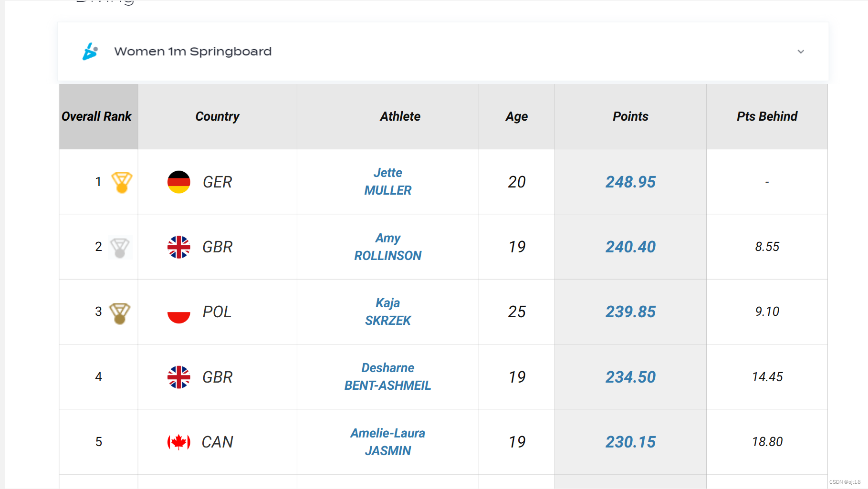The height and width of the screenshot is (489, 868).
Task: Click the silver medal icon
Action: coord(120,248)
